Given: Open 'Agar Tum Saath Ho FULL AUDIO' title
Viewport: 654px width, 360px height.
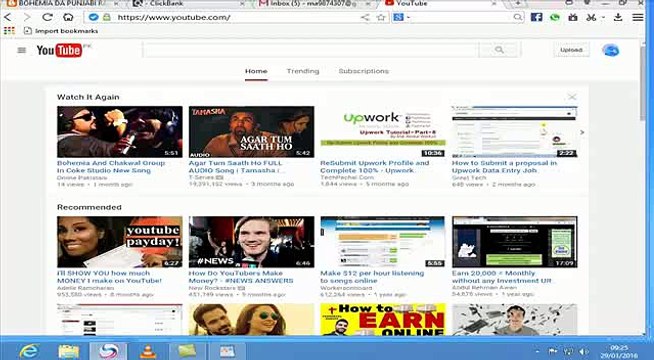Looking at the screenshot, I should click(x=237, y=166).
